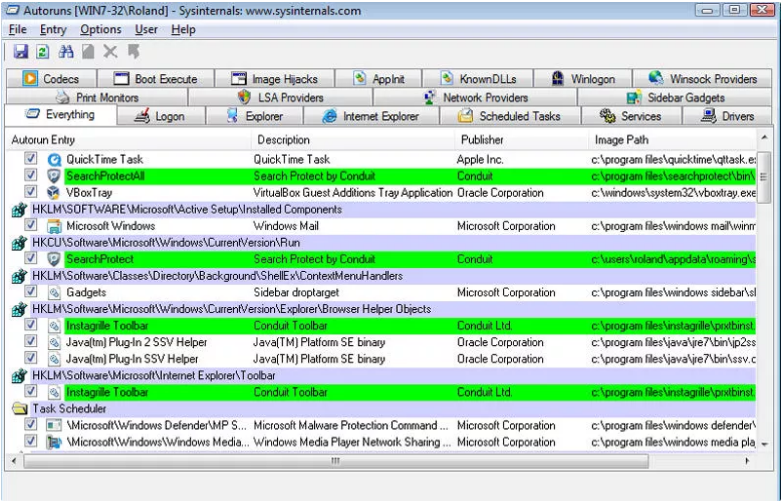Open the Winsock Providers tab
Image resolution: width=781 pixels, height=501 pixels.
pos(702,79)
